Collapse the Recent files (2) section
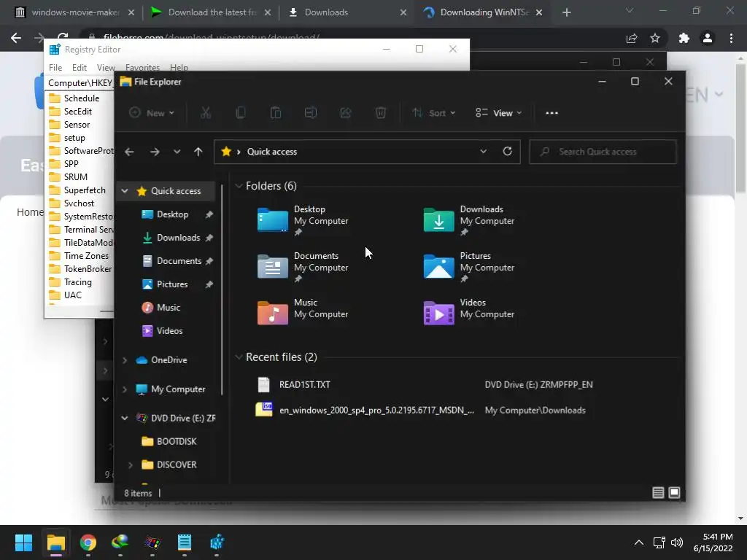 pos(239,357)
